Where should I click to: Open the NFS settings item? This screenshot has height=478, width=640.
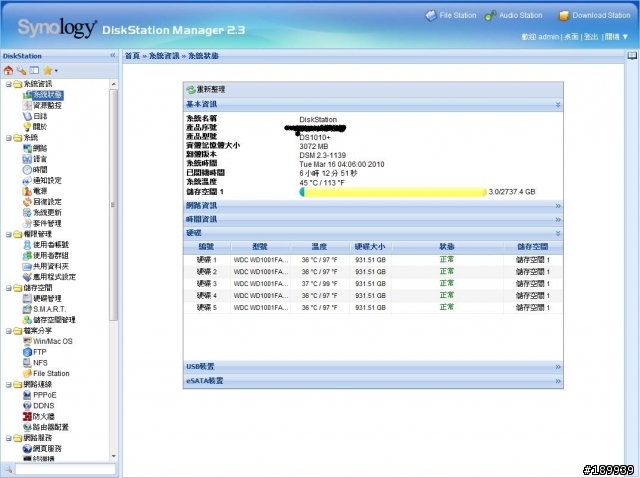[x=36, y=362]
